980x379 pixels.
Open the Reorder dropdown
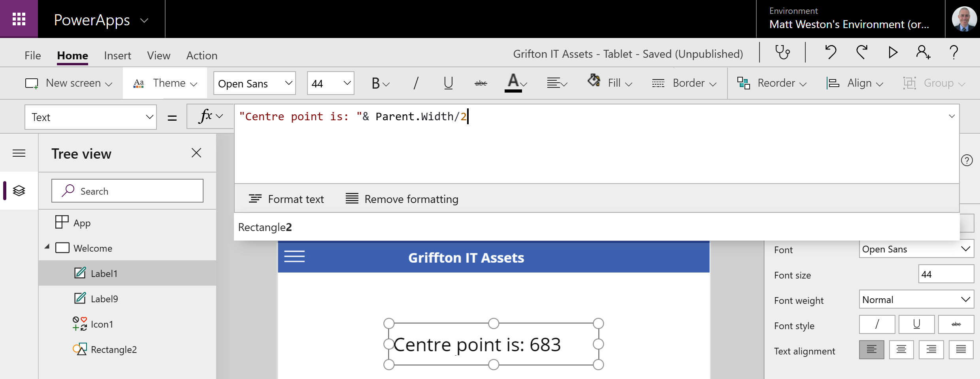pyautogui.click(x=772, y=83)
